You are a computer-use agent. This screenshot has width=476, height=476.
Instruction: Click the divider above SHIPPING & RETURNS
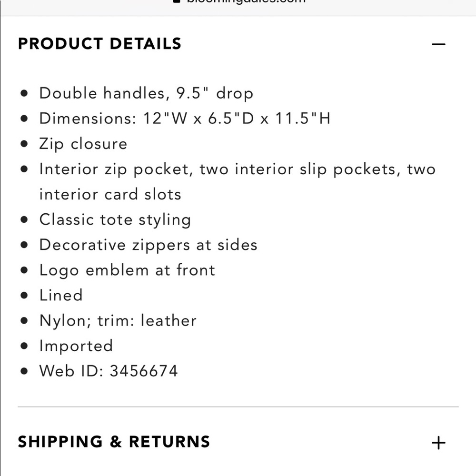click(x=238, y=407)
